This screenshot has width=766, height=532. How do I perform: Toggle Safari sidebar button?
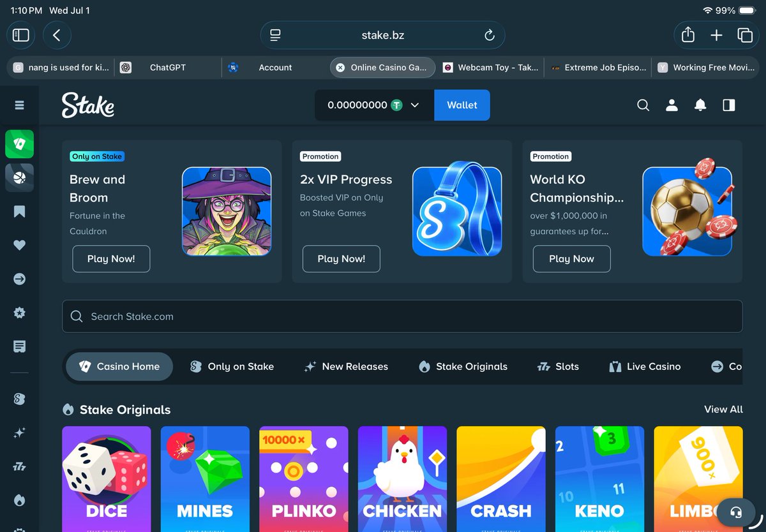coord(21,35)
